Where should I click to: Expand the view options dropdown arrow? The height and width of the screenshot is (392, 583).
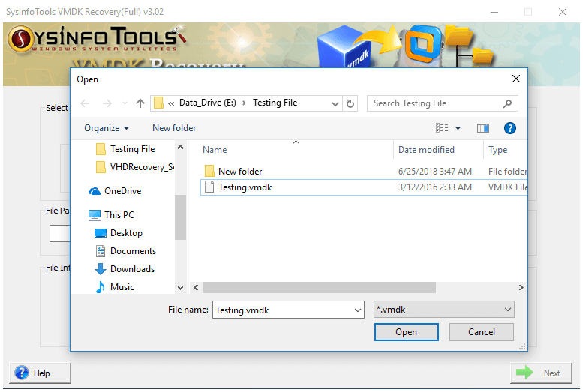click(x=458, y=128)
